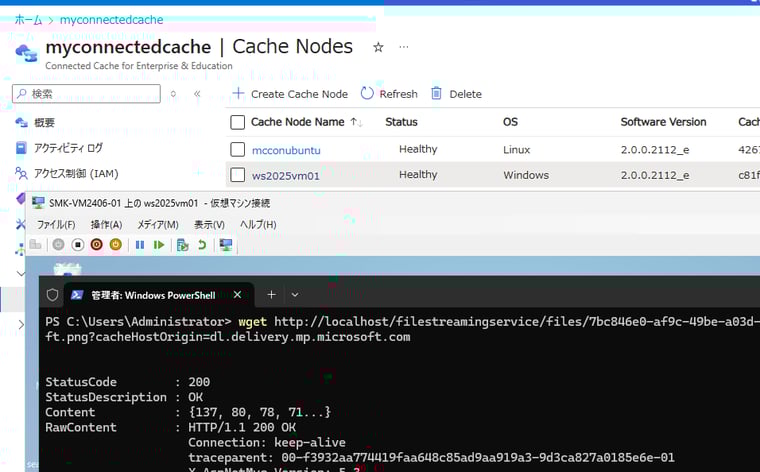Open the mcconubuntu cache node link

pos(286,150)
